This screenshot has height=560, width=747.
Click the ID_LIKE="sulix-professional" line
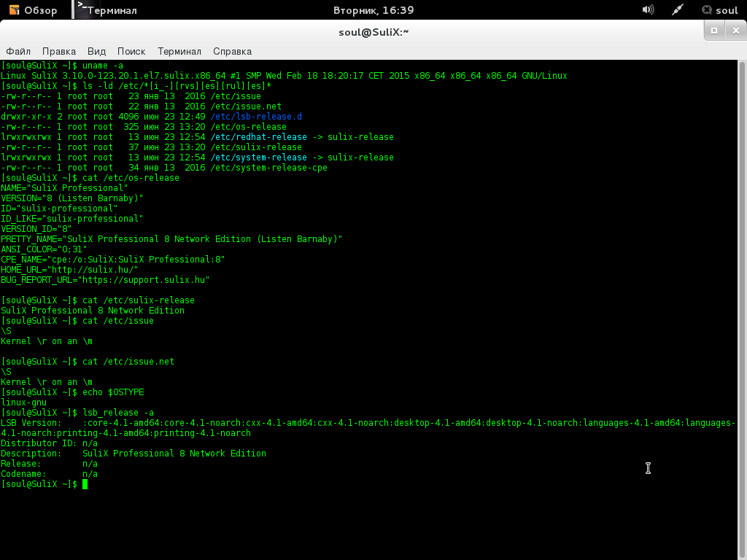tap(72, 219)
